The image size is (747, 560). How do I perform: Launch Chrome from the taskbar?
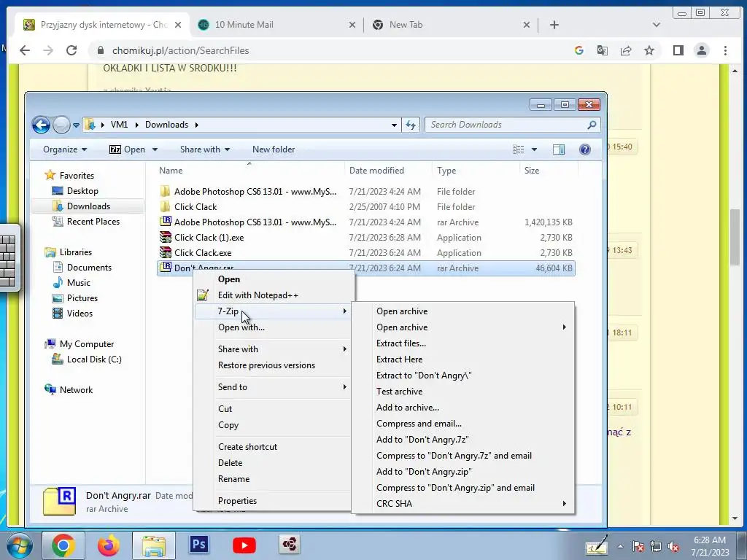click(x=63, y=545)
